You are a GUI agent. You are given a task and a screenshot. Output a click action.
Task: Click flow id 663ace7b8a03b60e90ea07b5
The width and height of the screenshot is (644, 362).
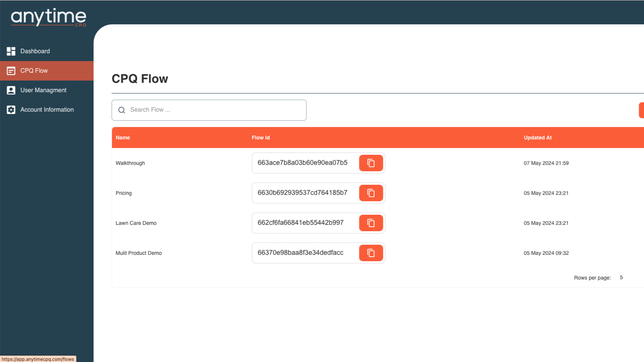(x=302, y=163)
